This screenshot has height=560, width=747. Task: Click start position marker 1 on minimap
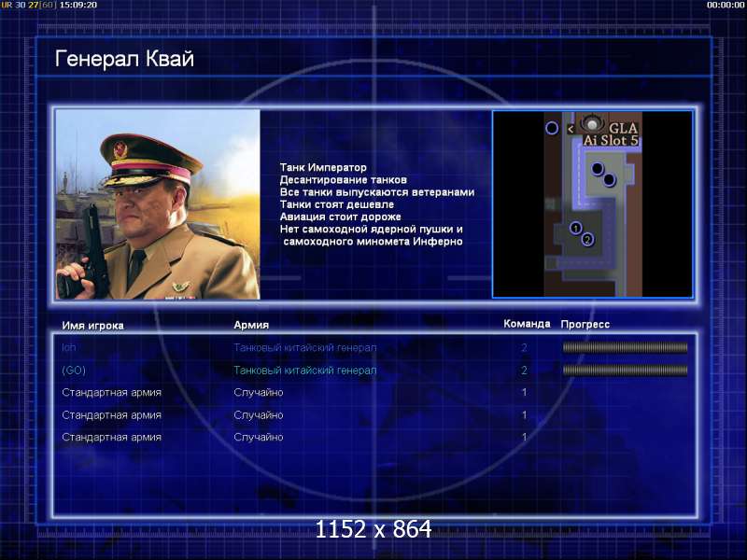[x=575, y=228]
